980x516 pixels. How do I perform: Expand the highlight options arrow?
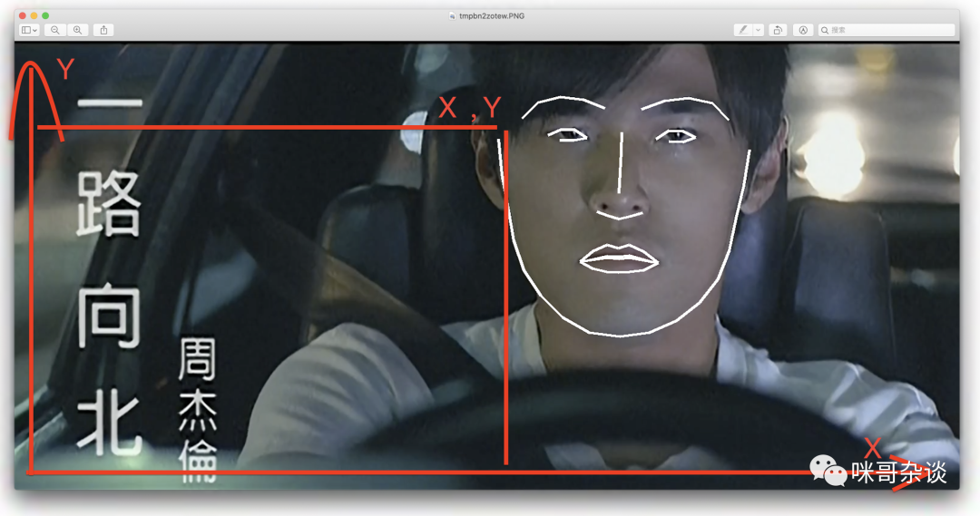click(x=758, y=30)
